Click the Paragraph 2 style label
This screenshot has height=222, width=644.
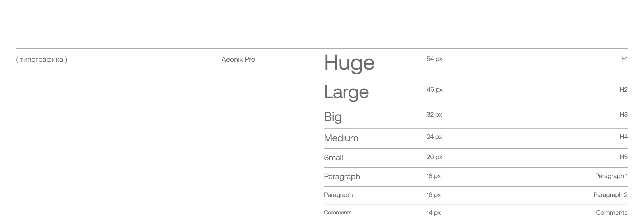(610, 195)
